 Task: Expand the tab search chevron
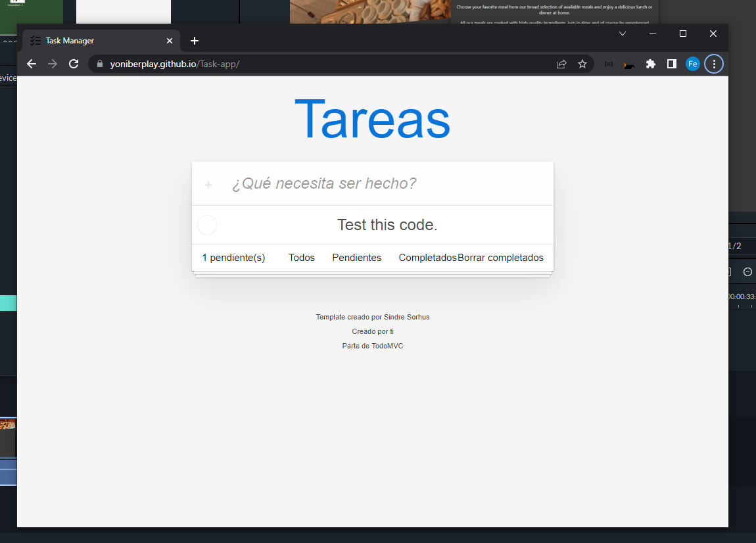(623, 34)
